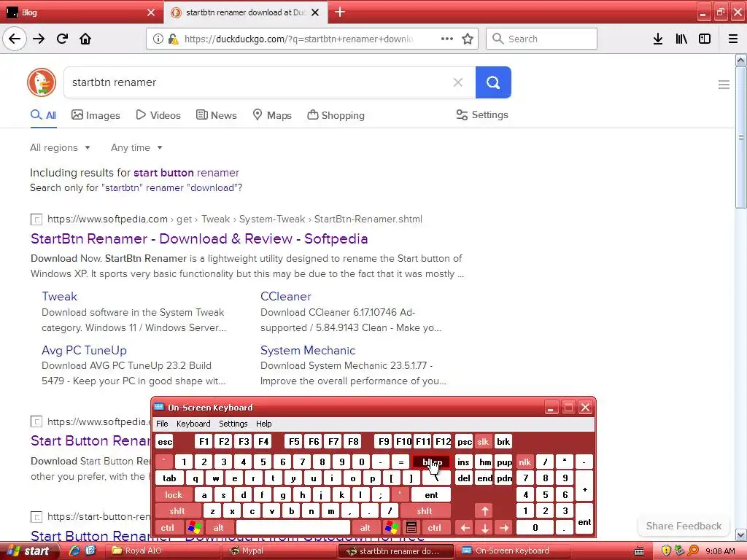Toggle the left alt key

pyautogui.click(x=219, y=528)
